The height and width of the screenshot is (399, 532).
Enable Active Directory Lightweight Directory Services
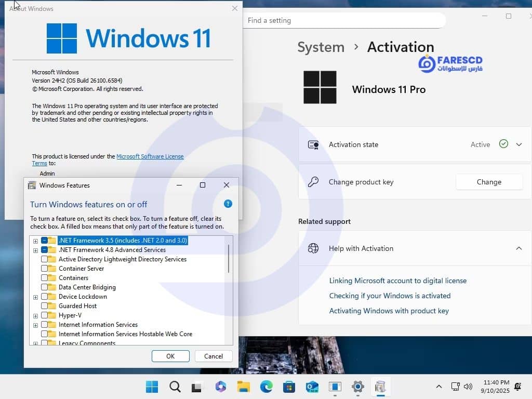pyautogui.click(x=45, y=259)
